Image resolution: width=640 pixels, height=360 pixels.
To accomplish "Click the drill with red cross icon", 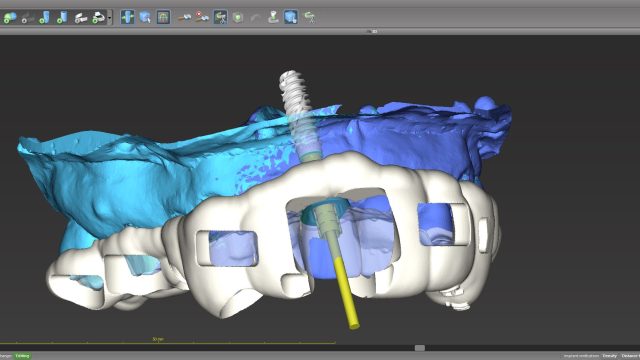I will (202, 17).
